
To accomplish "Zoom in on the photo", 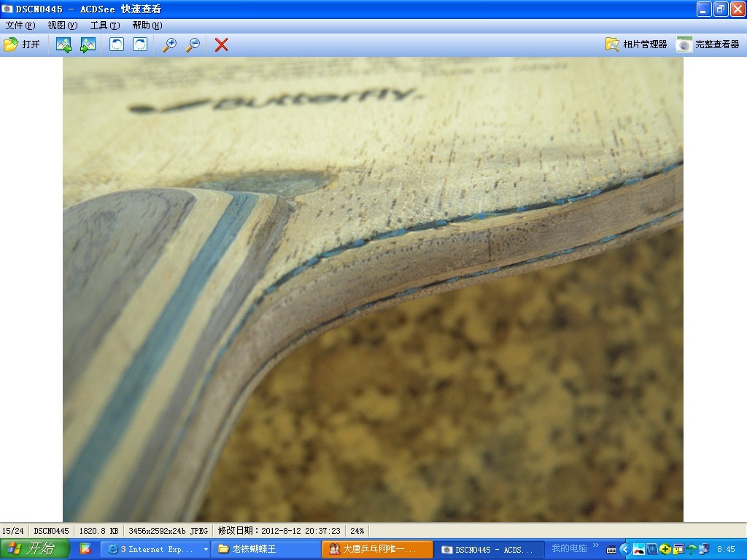I will click(169, 44).
